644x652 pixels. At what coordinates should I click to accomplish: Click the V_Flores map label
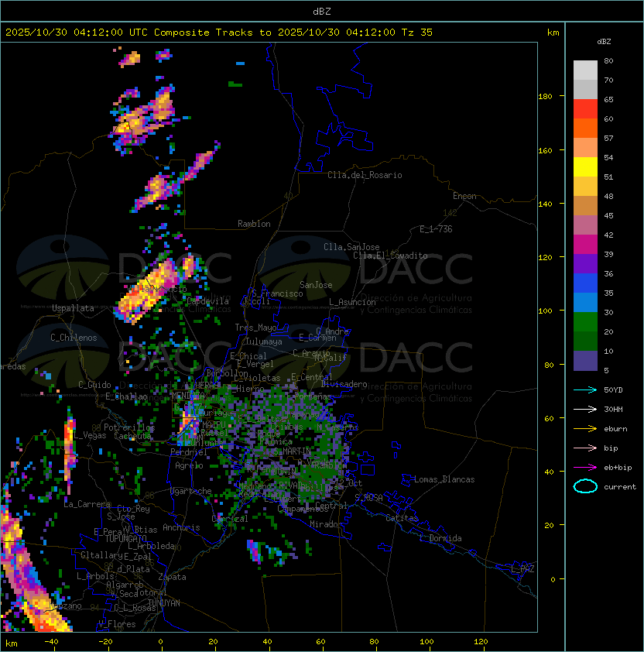tap(117, 624)
